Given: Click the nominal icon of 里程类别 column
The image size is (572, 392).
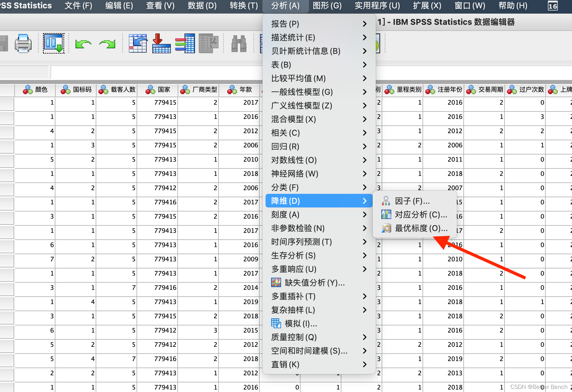Looking at the screenshot, I should 389,90.
